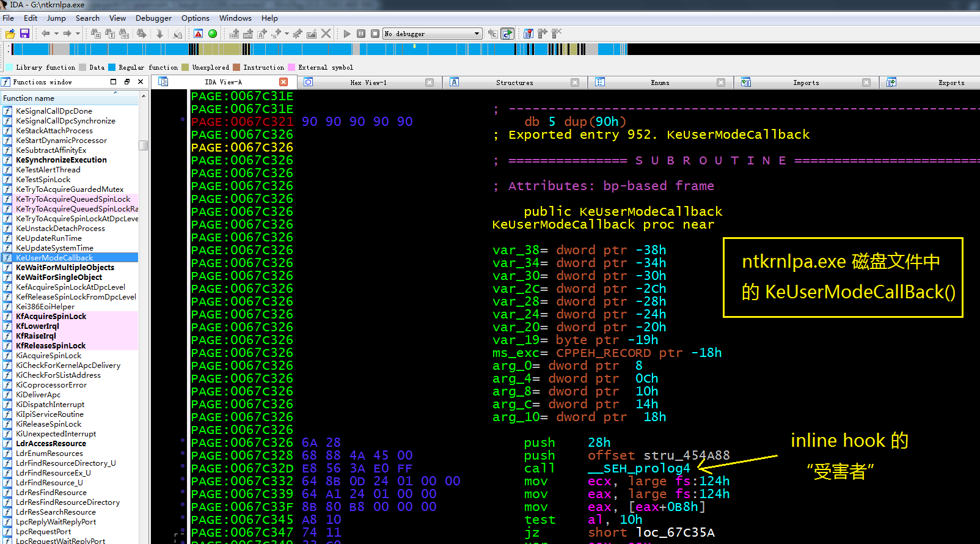Select LdrAccessResource in the functions list
The width and height of the screenshot is (980, 544).
coord(70,444)
